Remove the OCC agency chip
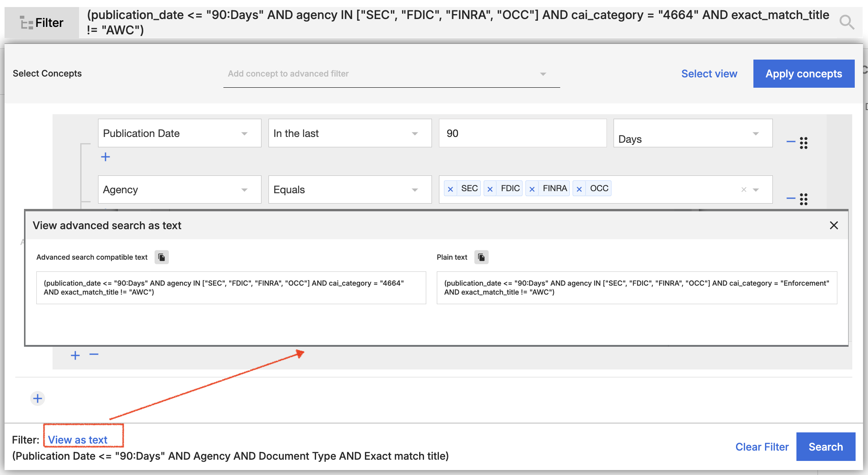Image resolution: width=868 pixels, height=475 pixels. pos(579,189)
